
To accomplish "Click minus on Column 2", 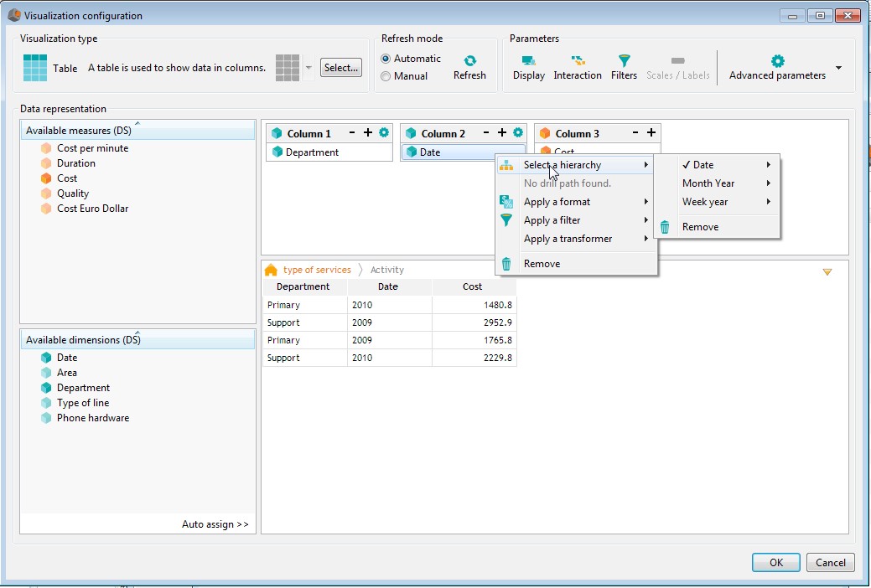I will pos(486,132).
